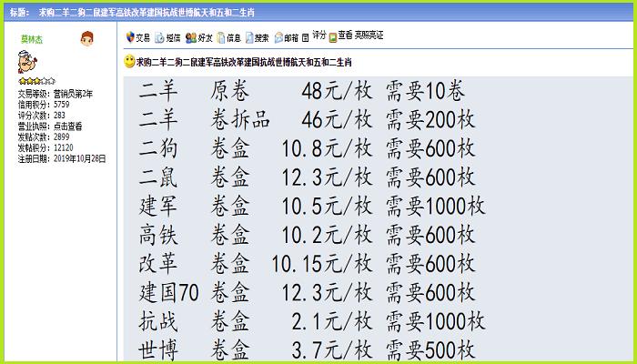Click the 建军 row name
Image resolution: width=637 pixels, height=364 pixels.
[158, 207]
